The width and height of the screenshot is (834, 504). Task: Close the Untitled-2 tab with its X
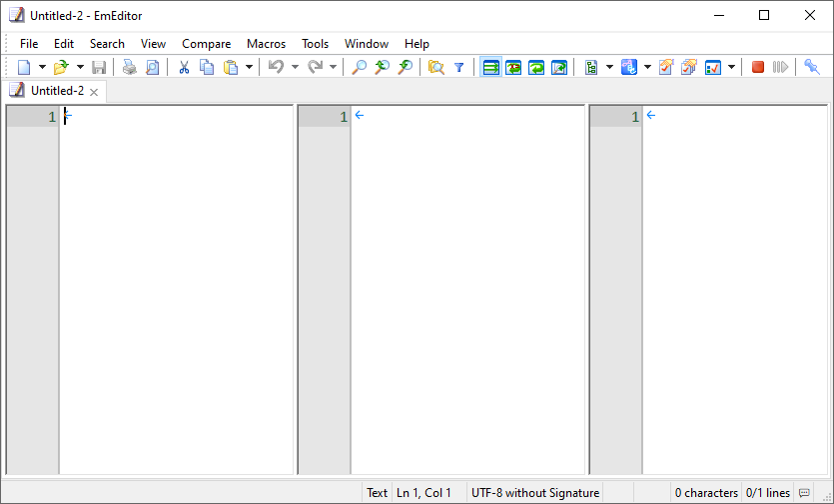point(94,92)
